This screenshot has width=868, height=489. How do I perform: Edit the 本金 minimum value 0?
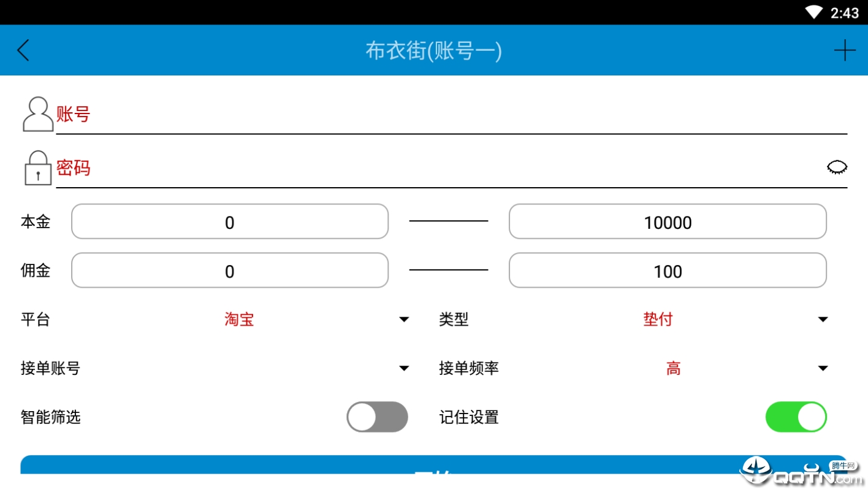230,221
